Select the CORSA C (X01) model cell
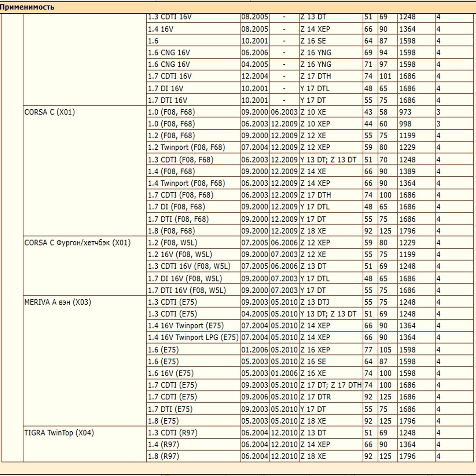The width and height of the screenshot is (476, 476). coord(50,112)
